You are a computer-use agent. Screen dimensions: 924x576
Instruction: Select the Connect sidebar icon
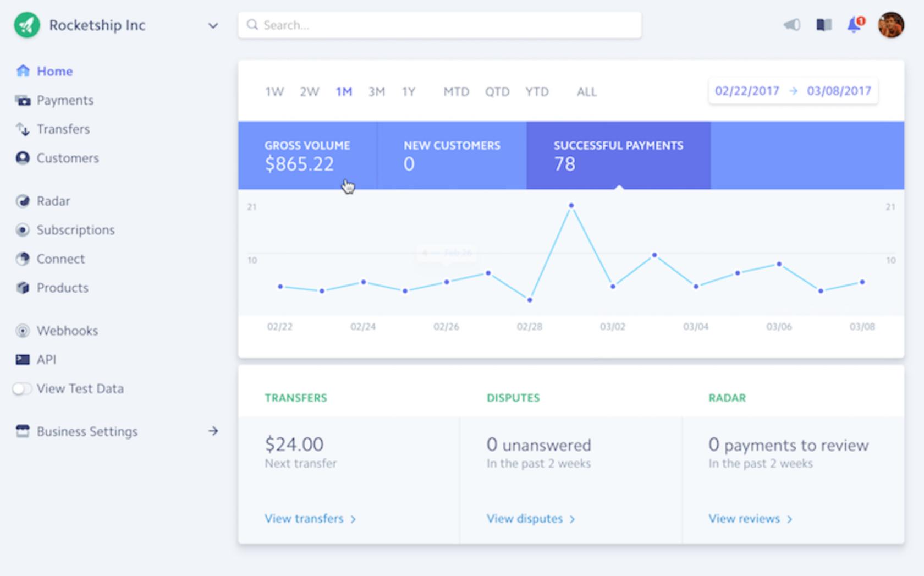22,259
